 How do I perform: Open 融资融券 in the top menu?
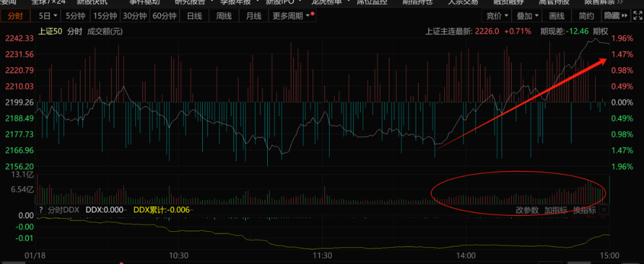(509, 2)
